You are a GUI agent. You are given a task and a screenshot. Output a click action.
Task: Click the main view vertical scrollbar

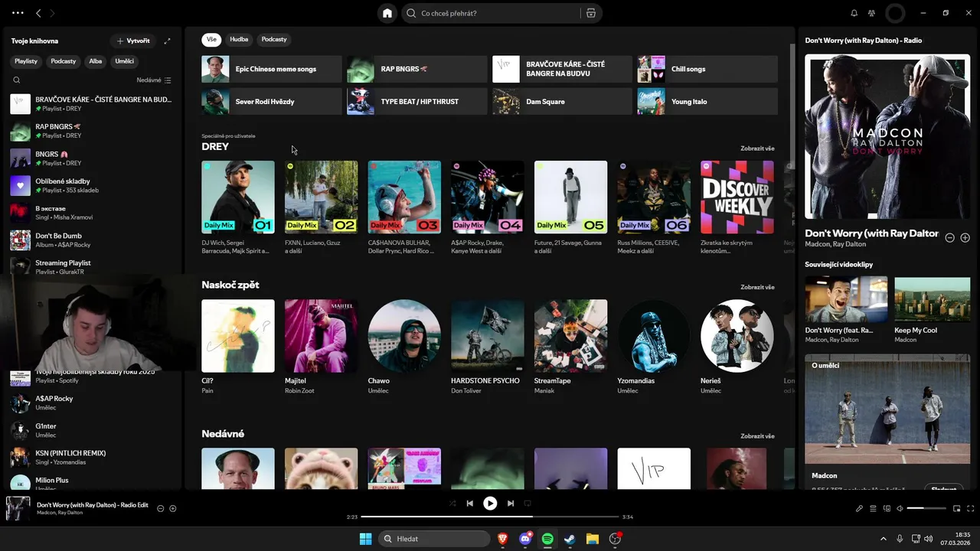(792, 107)
